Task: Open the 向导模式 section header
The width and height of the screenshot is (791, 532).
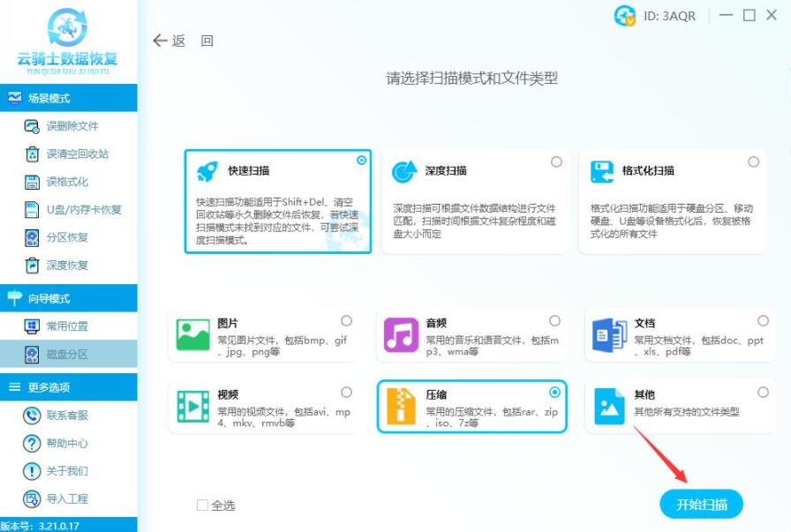Action: click(x=69, y=298)
